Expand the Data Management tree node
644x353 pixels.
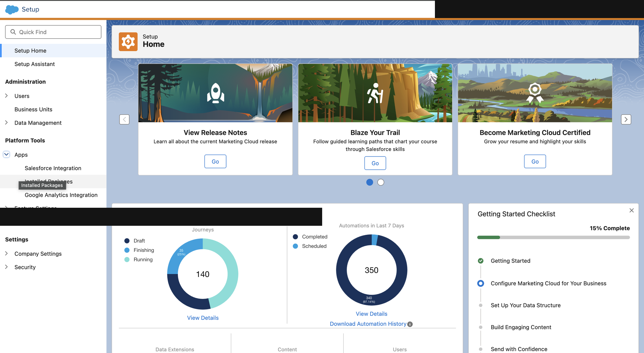pyautogui.click(x=6, y=122)
